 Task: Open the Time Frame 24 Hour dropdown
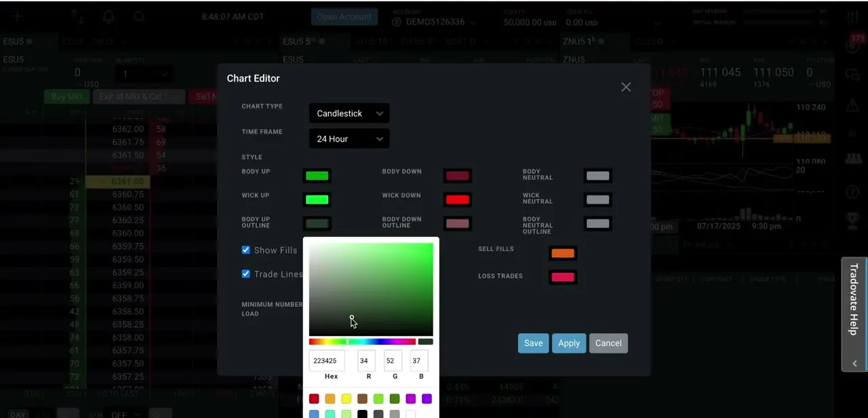coord(349,138)
